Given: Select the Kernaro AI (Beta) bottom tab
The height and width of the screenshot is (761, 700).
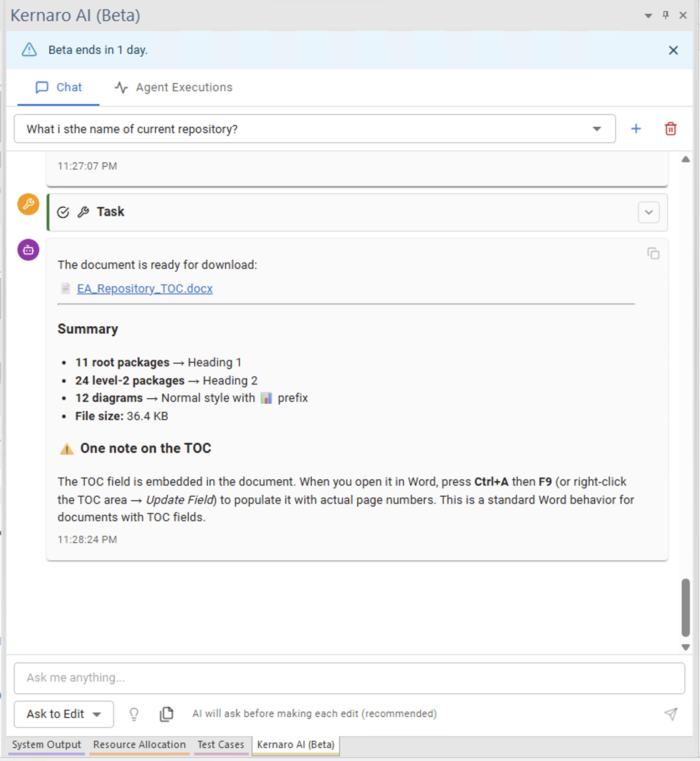Looking at the screenshot, I should point(296,745).
